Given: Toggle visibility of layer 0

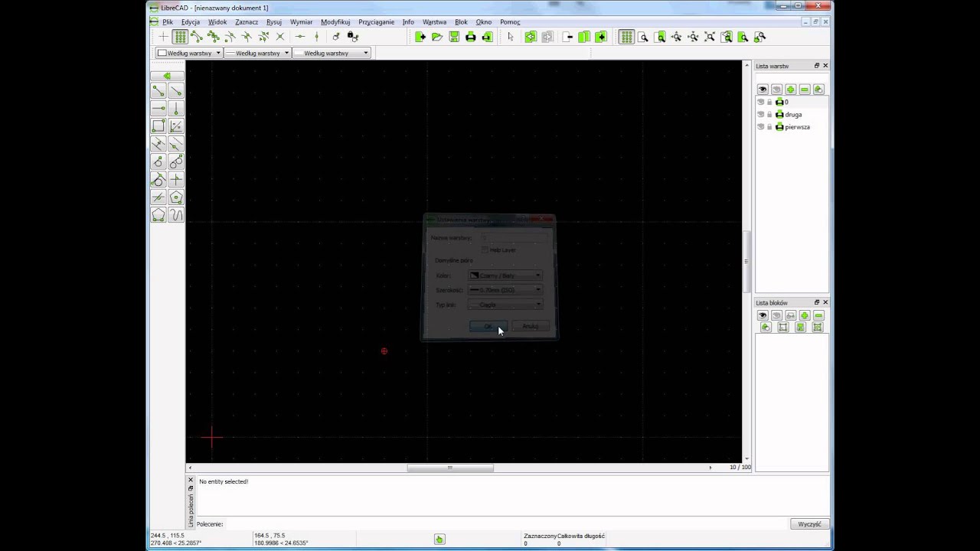Looking at the screenshot, I should (761, 102).
